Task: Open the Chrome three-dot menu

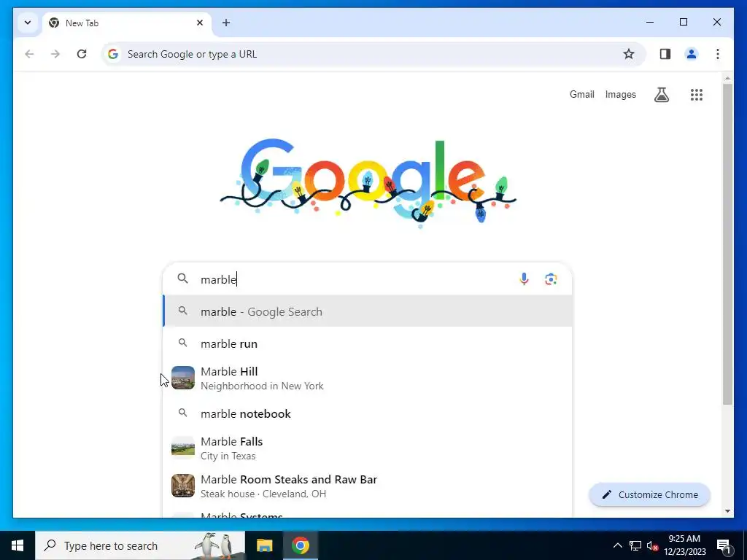Action: click(x=718, y=54)
